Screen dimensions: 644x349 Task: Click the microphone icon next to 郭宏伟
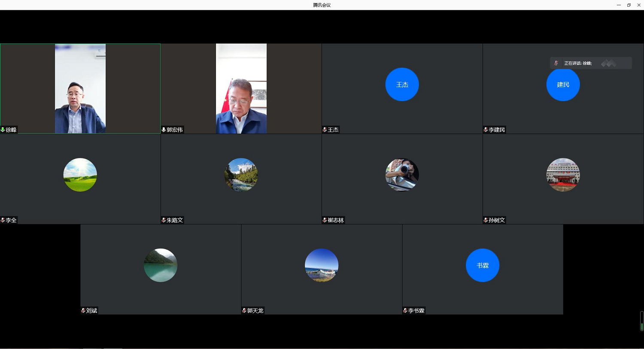tap(164, 129)
